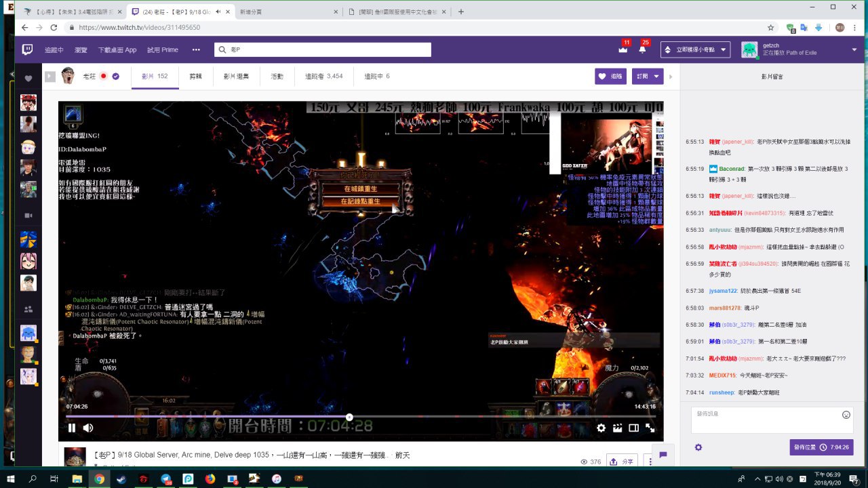Click 下載桌面 App link

pyautogui.click(x=117, y=49)
